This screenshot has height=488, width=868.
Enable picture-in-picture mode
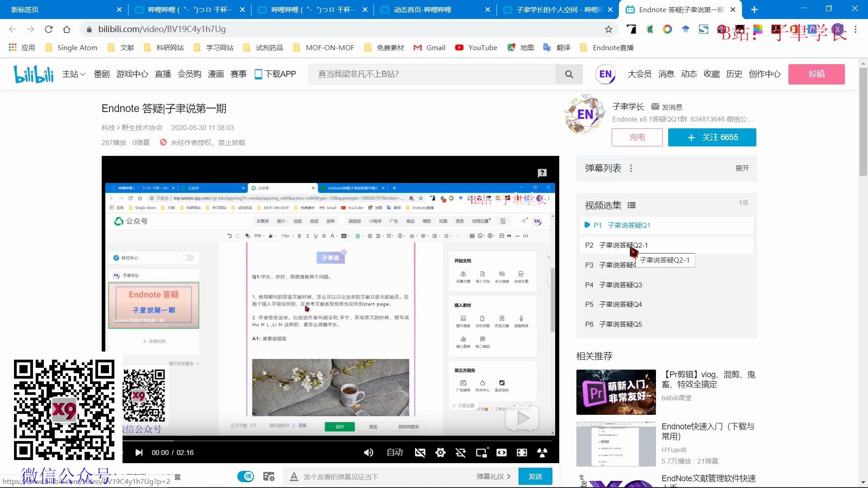481,452
